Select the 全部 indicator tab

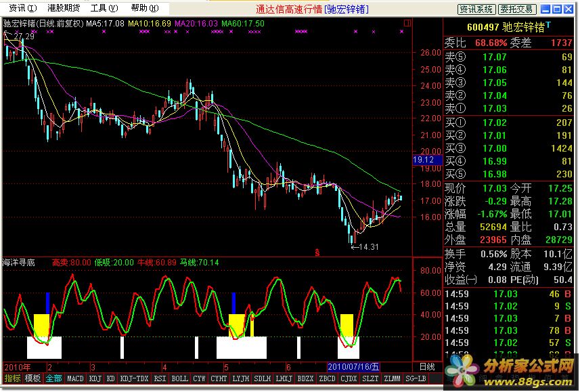(53, 378)
